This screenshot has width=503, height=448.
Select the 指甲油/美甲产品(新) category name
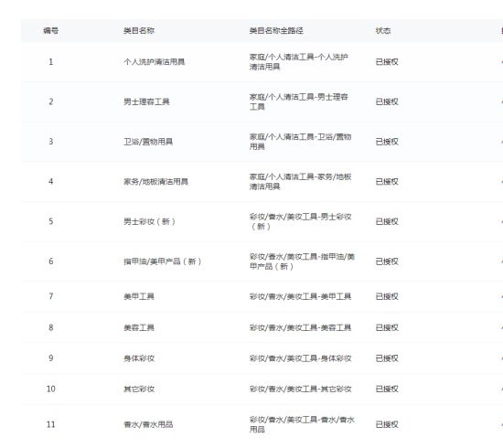(x=163, y=261)
